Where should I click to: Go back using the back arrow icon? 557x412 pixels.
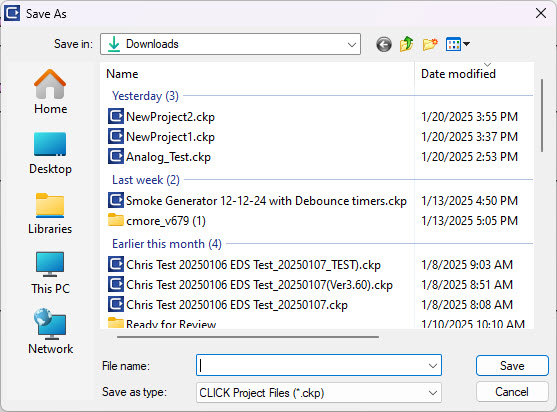tap(384, 44)
